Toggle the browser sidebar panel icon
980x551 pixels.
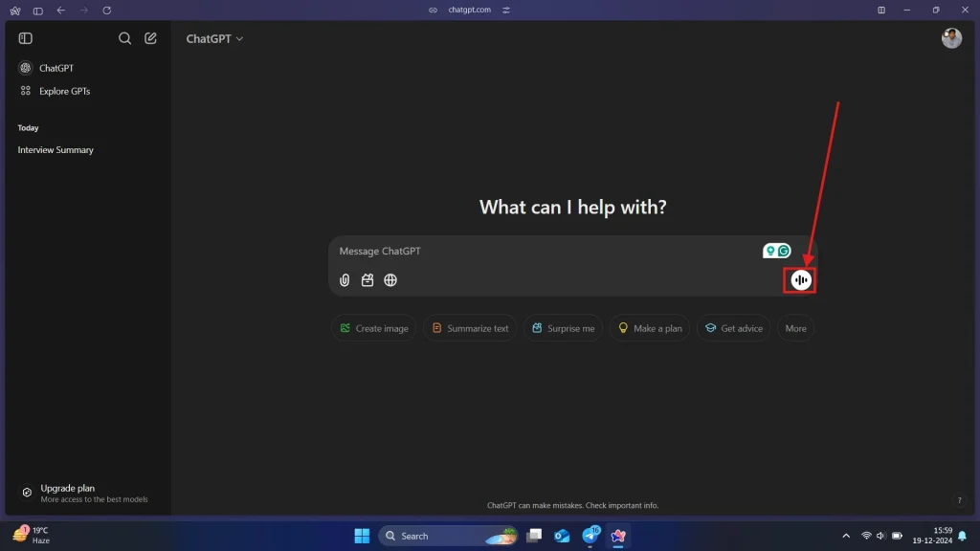pos(38,11)
